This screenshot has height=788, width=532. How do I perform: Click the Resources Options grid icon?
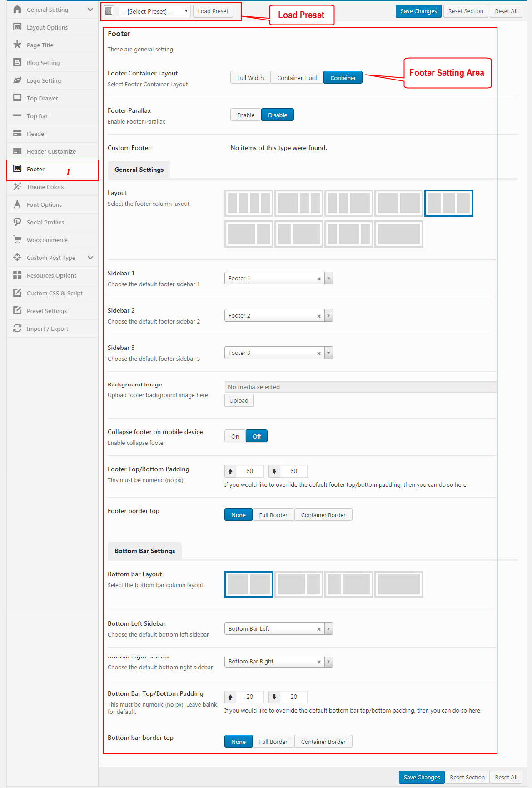click(17, 275)
